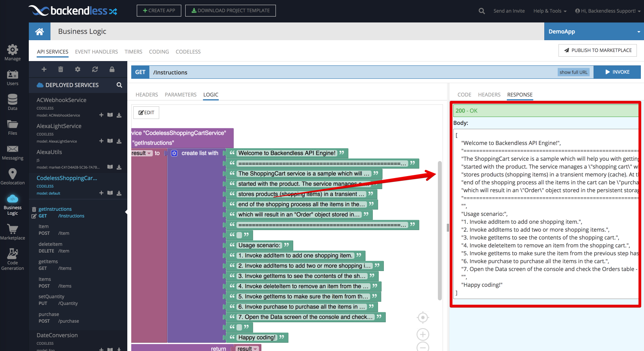
Task: Click Publish to Marketplace button
Action: click(598, 50)
